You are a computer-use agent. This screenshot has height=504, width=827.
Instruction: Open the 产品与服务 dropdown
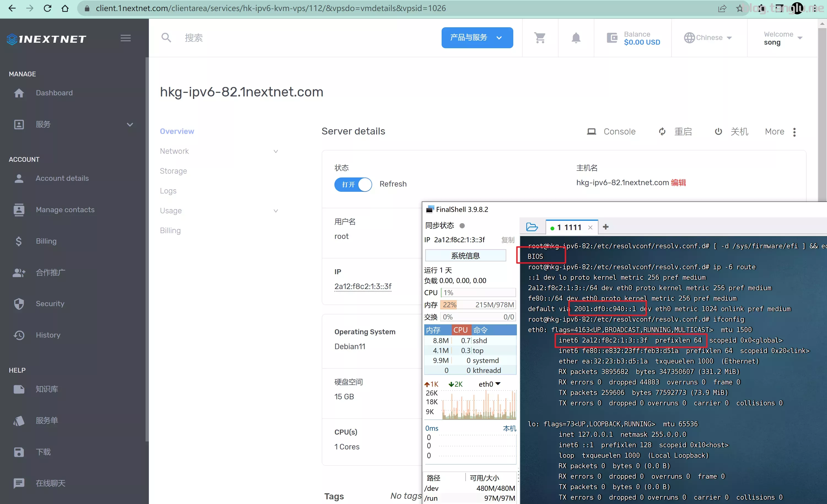coord(477,37)
